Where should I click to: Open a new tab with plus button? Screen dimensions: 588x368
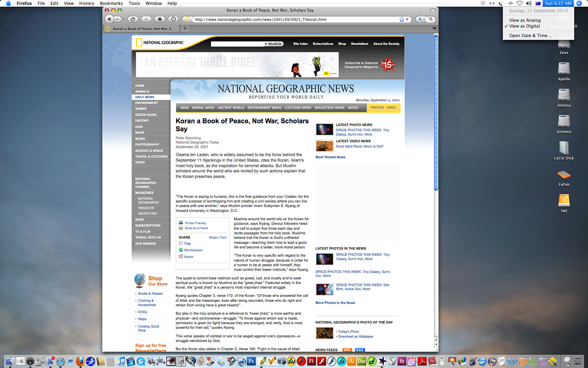coord(185,29)
